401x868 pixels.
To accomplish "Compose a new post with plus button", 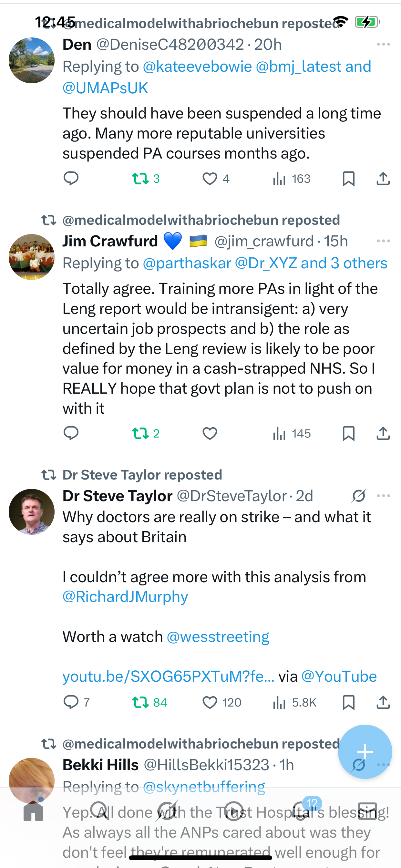I will pyautogui.click(x=365, y=751).
